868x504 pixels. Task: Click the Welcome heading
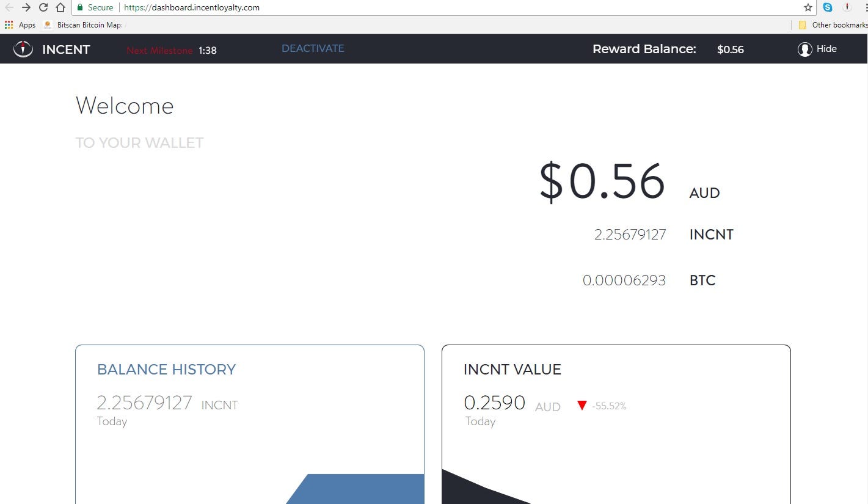125,106
